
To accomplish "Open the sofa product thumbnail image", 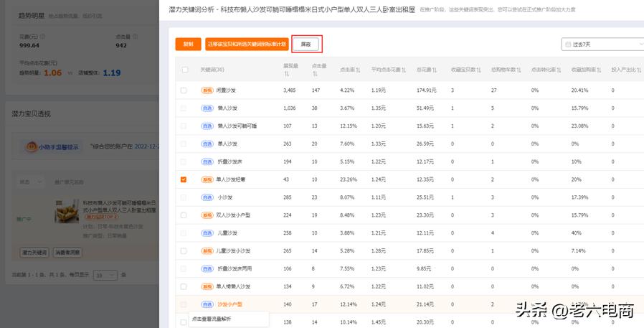I will tap(67, 211).
